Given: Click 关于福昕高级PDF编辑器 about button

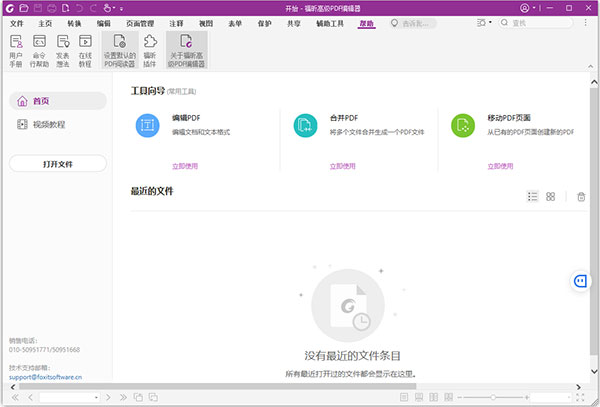Looking at the screenshot, I should pos(186,50).
